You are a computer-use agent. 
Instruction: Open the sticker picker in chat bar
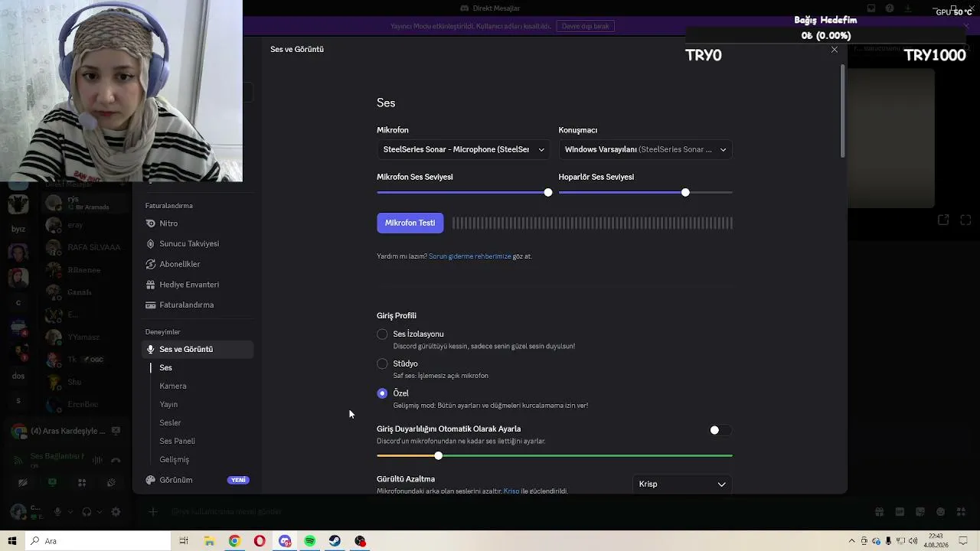point(920,512)
